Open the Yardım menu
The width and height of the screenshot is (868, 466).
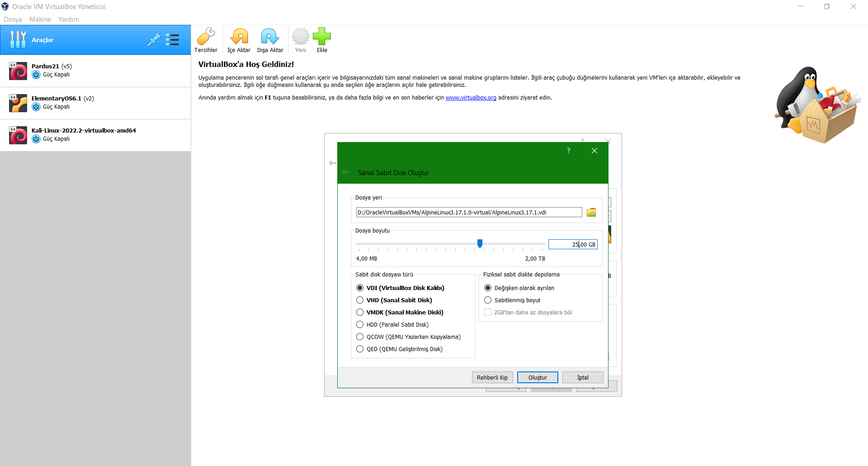[x=69, y=19]
